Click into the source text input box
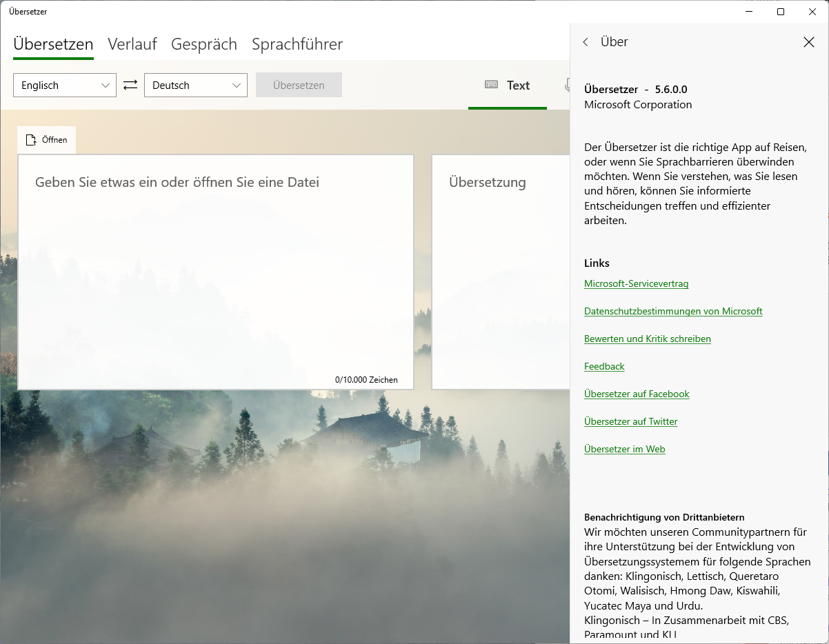829x644 pixels. [216, 272]
